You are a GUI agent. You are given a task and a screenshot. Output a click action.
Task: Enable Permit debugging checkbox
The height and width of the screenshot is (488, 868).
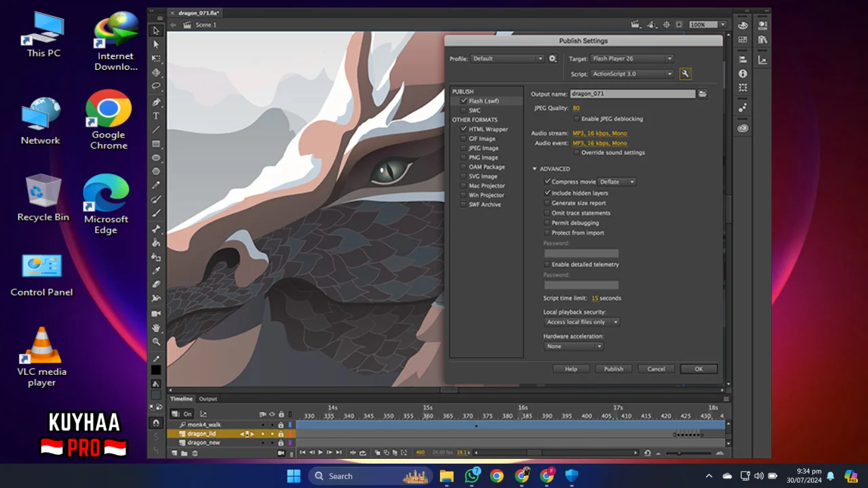coord(547,222)
